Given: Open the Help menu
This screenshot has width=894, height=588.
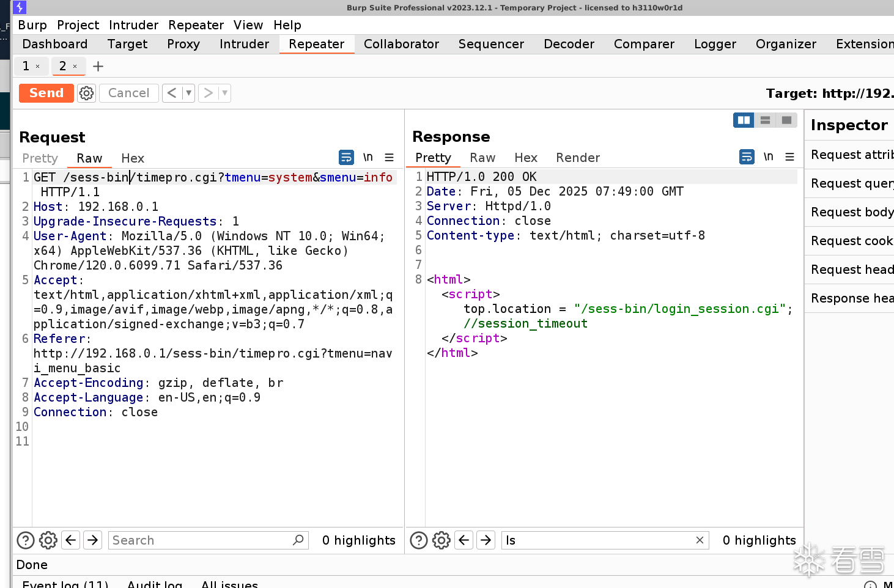Looking at the screenshot, I should point(287,25).
